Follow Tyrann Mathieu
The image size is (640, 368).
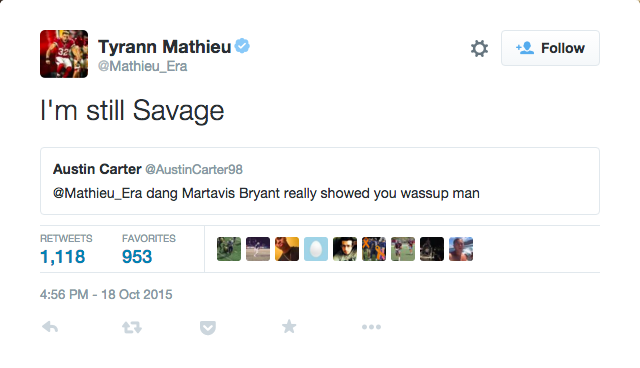click(x=550, y=48)
